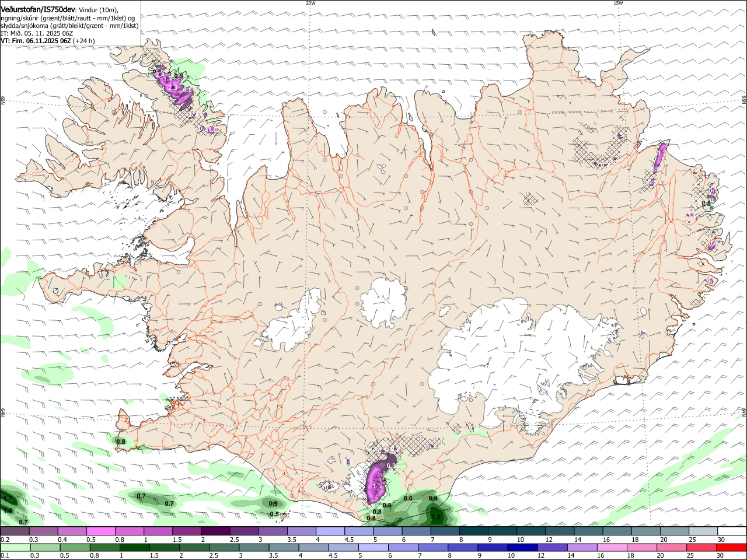The image size is (747, 560).
Task: Click the 0.8 value near the Reykjanes peninsula
Action: pyautogui.click(x=121, y=442)
